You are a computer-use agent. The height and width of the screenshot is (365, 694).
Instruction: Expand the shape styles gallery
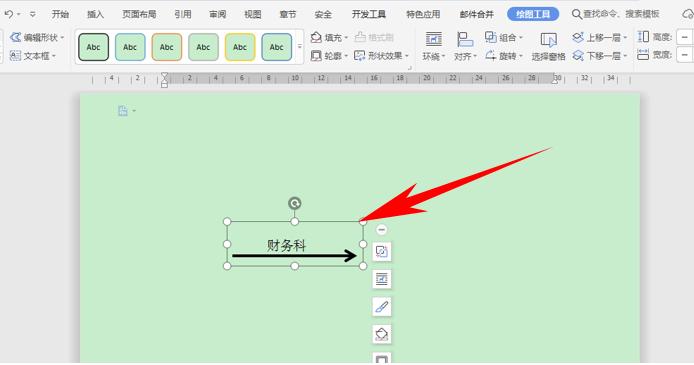pyautogui.click(x=300, y=46)
